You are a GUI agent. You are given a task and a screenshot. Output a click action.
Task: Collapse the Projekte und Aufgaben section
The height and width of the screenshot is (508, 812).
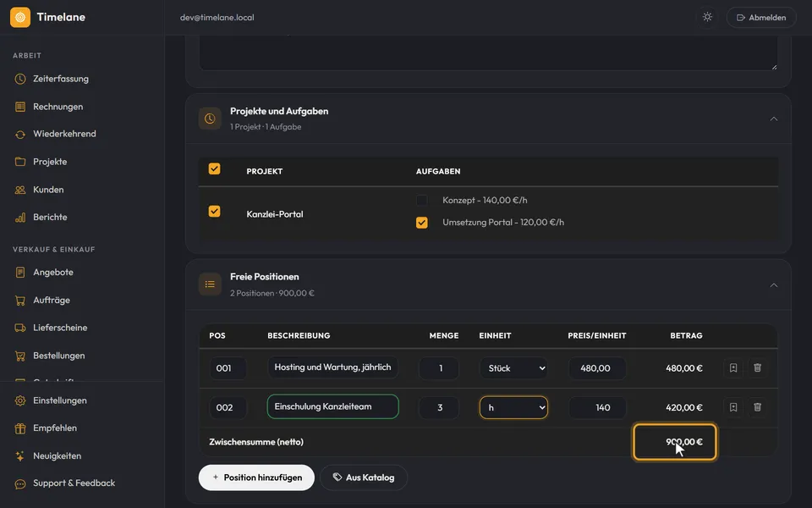tap(774, 119)
